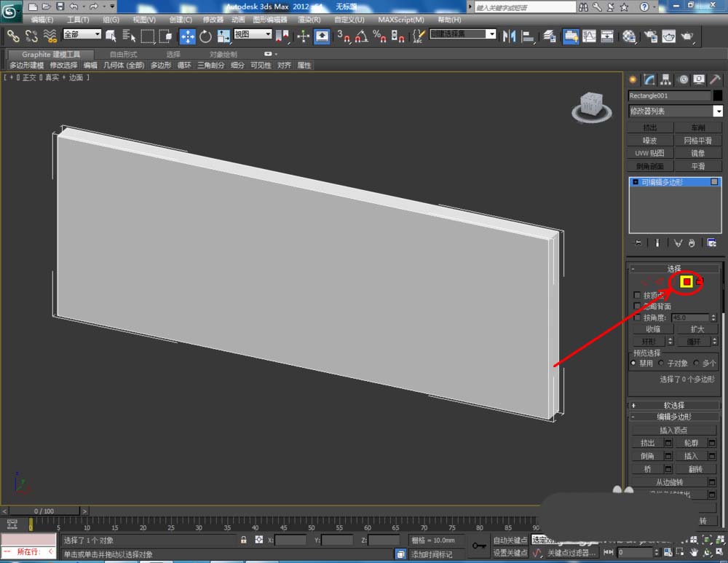This screenshot has width=728, height=563.
Task: Open the Create panel tab icon
Action: click(x=633, y=79)
